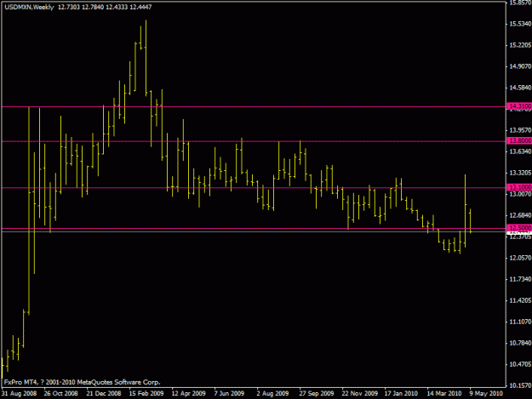Click the 10.1570 price scale value
The width and height of the screenshot is (532, 399).
520,385
